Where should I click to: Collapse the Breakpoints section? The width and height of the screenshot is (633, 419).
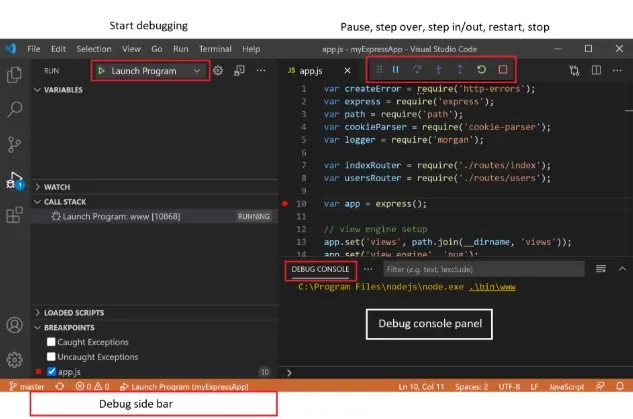point(65,327)
